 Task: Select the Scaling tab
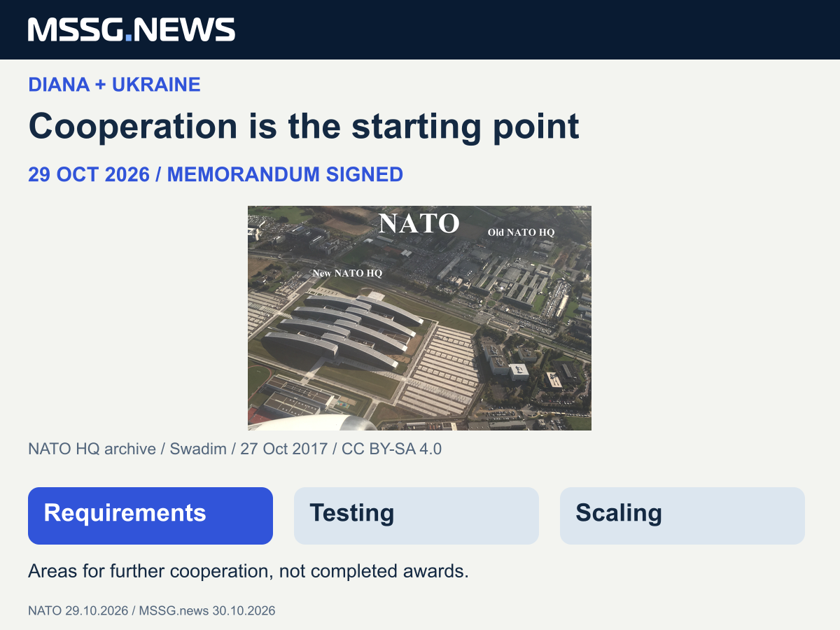pyautogui.click(x=682, y=516)
